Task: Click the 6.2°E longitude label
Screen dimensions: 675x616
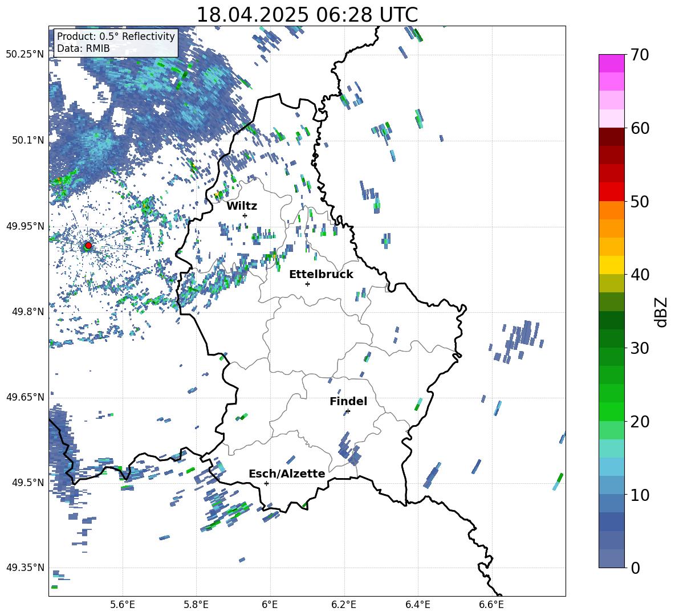Action: 344,605
